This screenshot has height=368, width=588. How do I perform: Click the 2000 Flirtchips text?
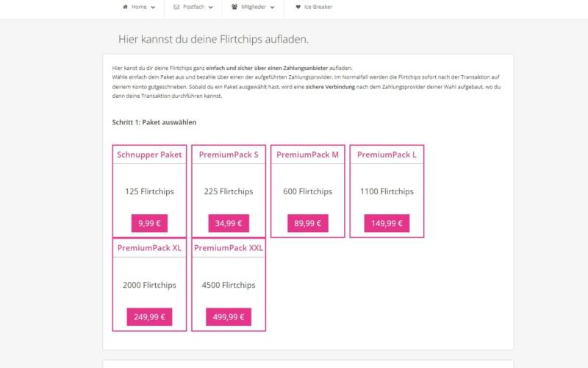click(149, 285)
